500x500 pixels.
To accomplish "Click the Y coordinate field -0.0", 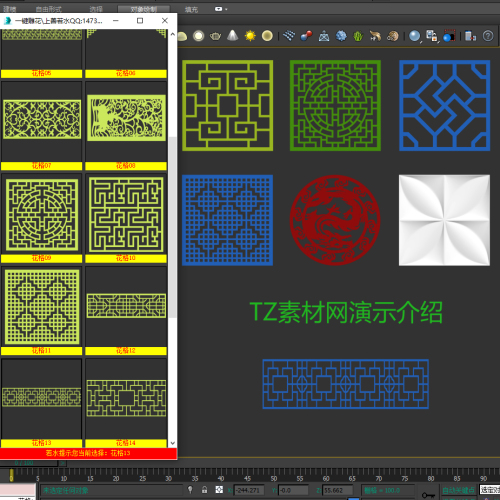I will point(293,490).
